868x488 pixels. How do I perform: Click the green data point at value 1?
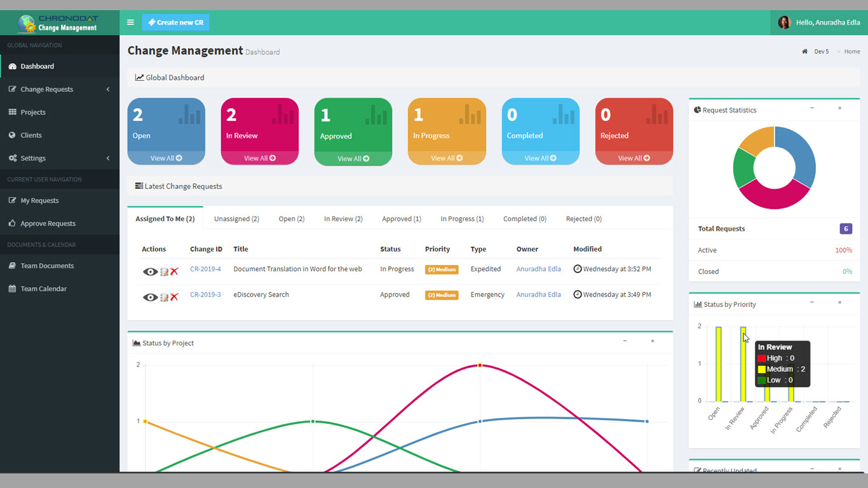click(313, 421)
